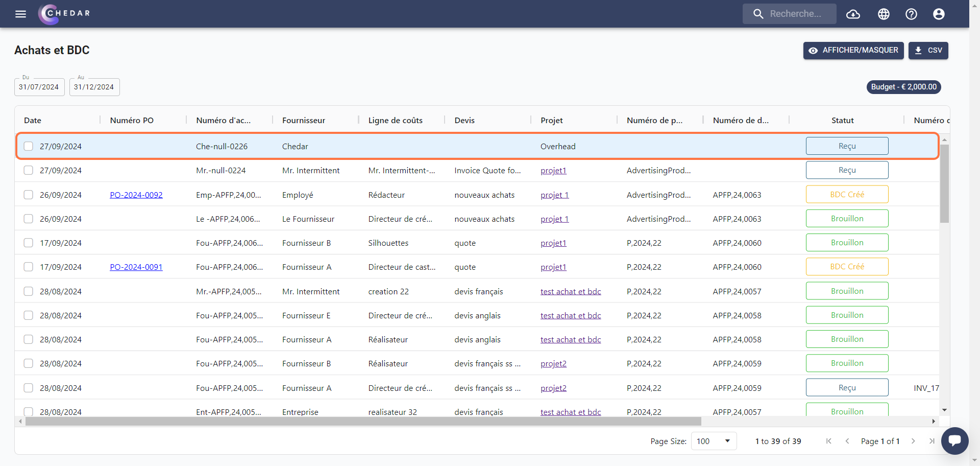Tick checkbox for Le Fournisseur row
The width and height of the screenshot is (980, 466).
pos(29,219)
